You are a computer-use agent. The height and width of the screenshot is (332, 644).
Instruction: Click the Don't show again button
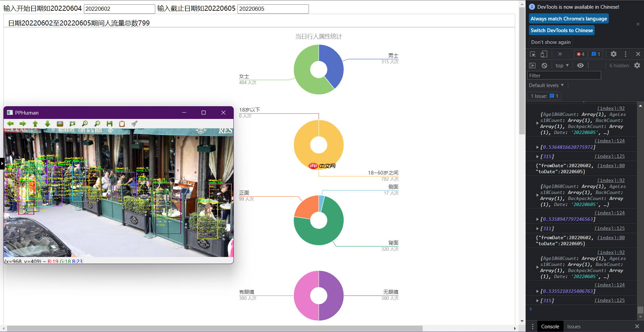tap(550, 42)
